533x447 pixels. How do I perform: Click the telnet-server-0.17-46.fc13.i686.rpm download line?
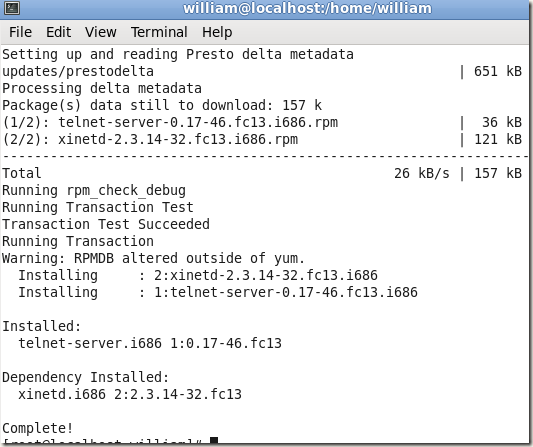point(262,122)
